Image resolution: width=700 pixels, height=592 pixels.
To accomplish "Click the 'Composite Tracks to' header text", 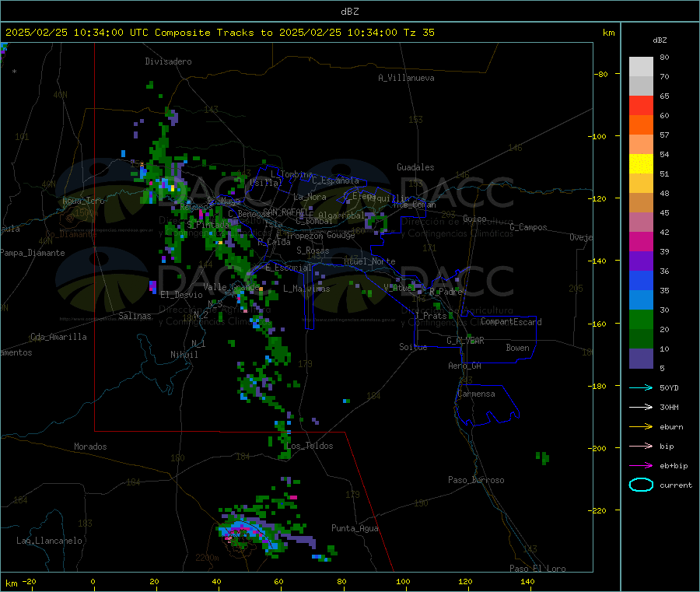I will tap(214, 33).
